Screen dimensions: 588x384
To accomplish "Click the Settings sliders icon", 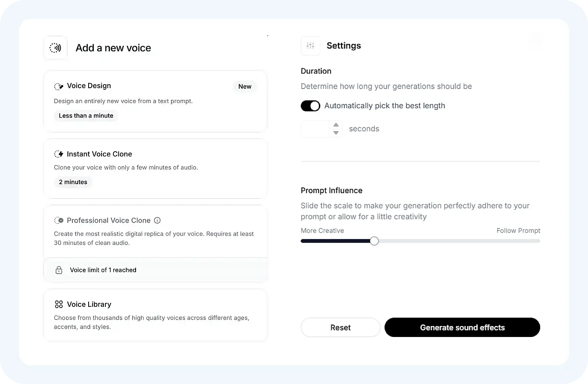I will click(x=310, y=46).
